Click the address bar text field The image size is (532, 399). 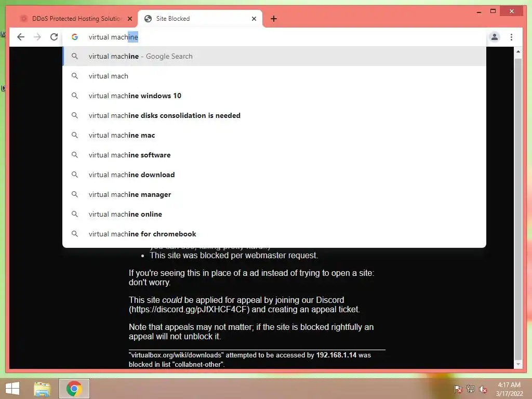275,37
